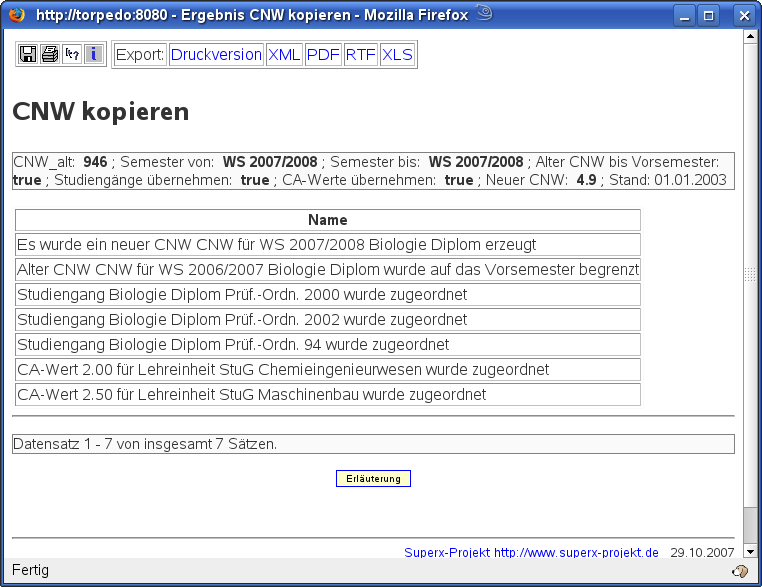Click the date 29.10.2007 in footer

tap(702, 552)
